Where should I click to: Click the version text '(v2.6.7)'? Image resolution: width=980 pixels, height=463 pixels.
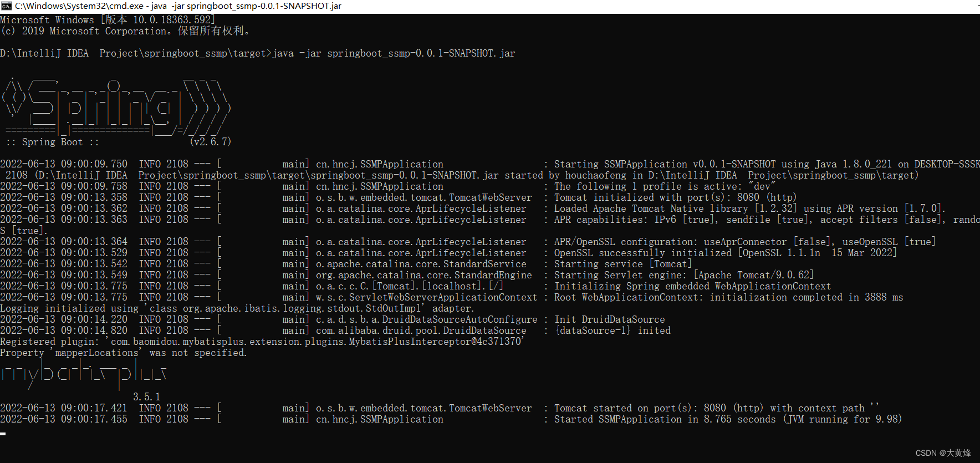point(210,142)
